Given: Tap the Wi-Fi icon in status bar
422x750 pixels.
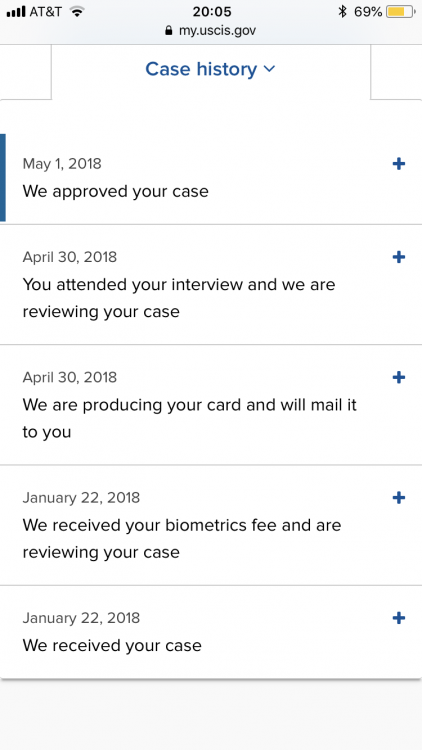Looking at the screenshot, I should [77, 11].
